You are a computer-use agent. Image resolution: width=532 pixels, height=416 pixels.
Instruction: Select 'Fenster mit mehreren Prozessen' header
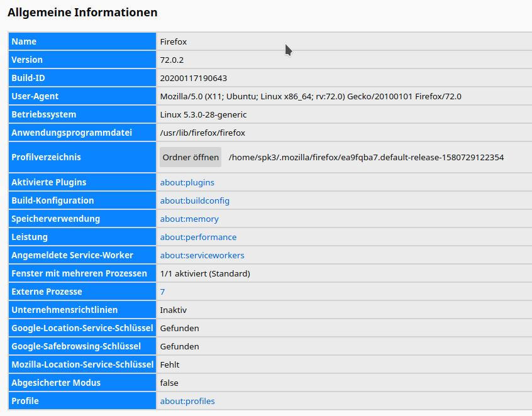point(82,273)
